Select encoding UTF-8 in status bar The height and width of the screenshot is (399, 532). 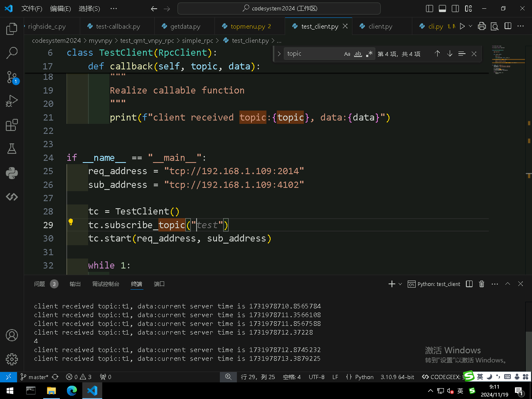(x=317, y=377)
